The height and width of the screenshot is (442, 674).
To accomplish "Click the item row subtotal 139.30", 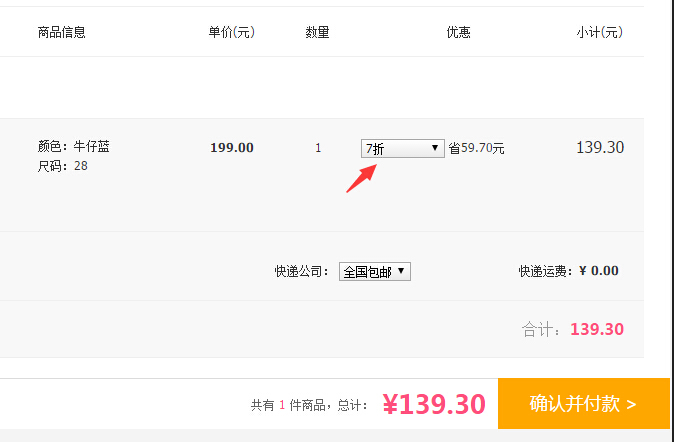I will pos(600,148).
